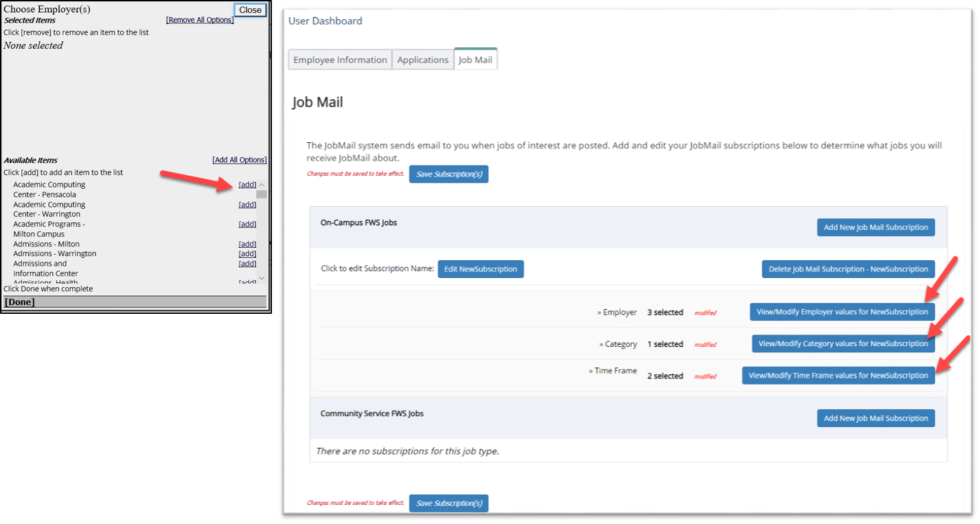Add Academic Computing Center - Pensacola employer
980x524 pixels.
click(x=247, y=185)
